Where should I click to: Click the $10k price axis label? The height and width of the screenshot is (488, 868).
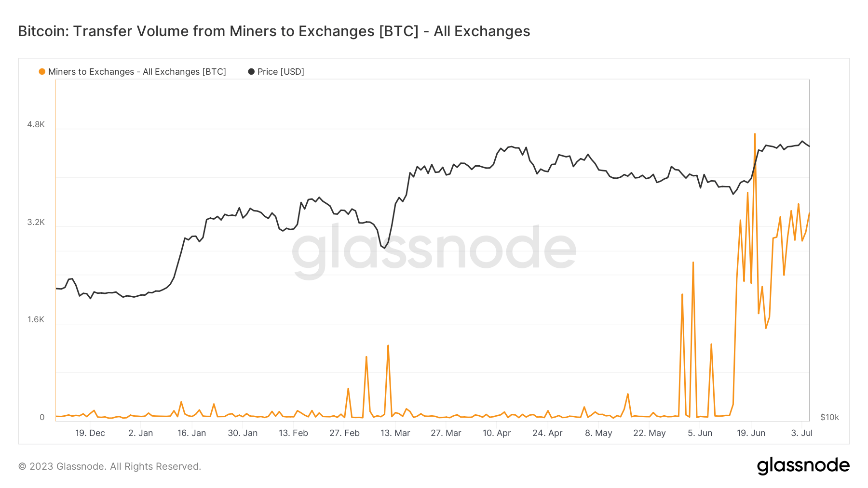click(x=829, y=417)
